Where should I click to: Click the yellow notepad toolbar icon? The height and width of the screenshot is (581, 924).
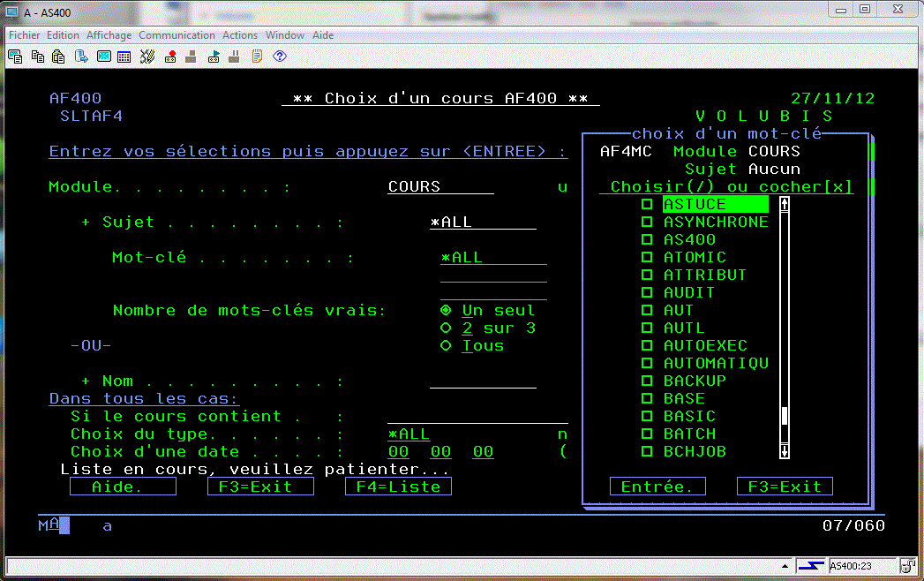coord(257,57)
